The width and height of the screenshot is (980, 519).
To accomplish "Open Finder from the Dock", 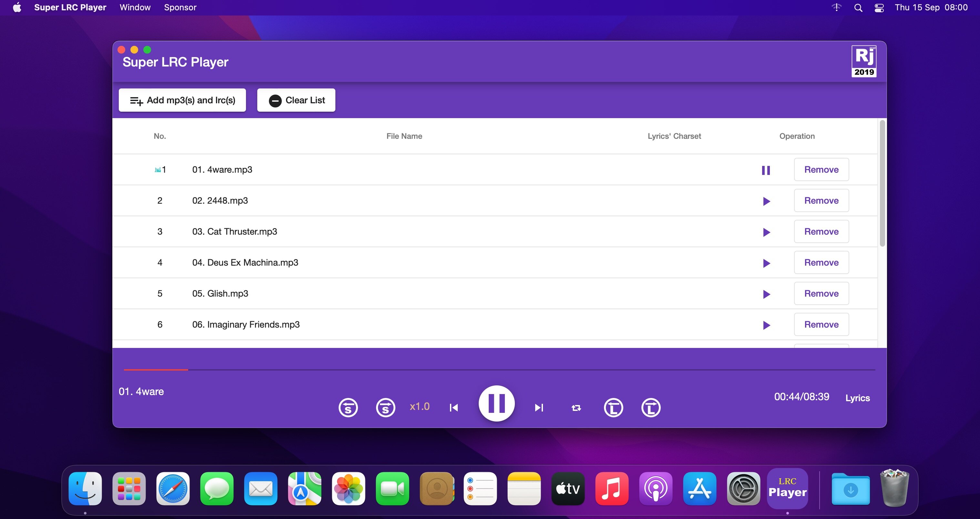I will point(85,489).
